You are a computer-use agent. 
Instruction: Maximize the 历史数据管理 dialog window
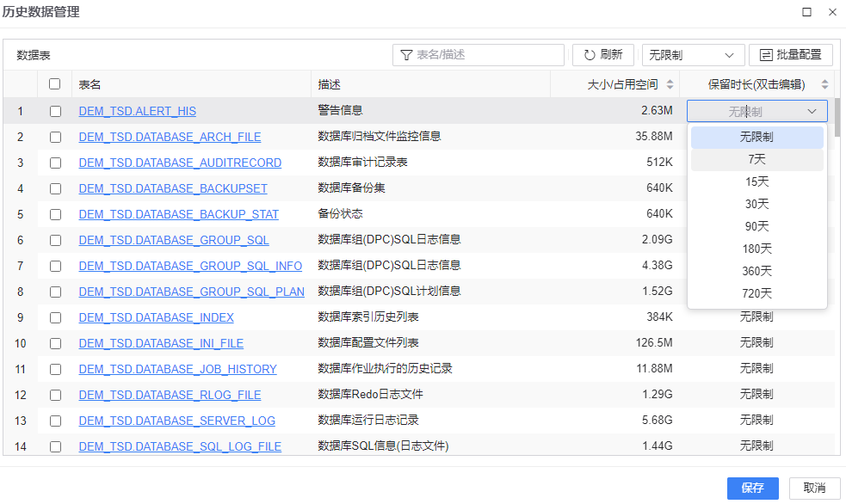tap(806, 12)
